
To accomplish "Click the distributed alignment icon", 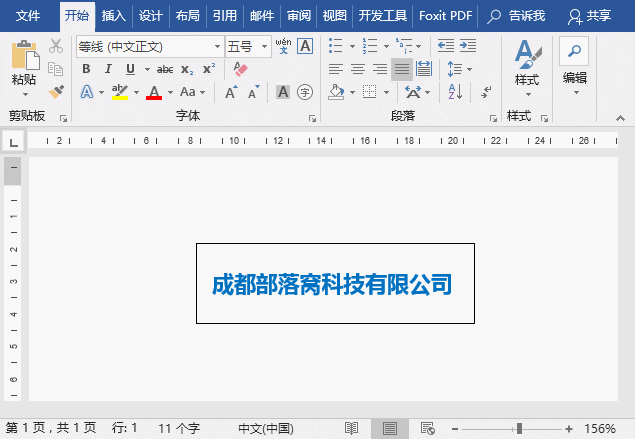I will click(424, 69).
